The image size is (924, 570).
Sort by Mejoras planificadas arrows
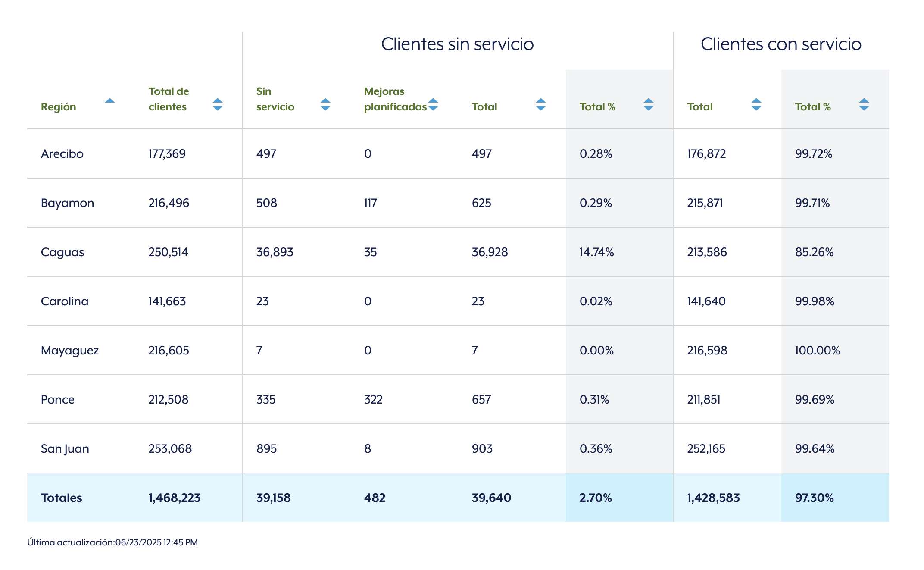tap(433, 104)
